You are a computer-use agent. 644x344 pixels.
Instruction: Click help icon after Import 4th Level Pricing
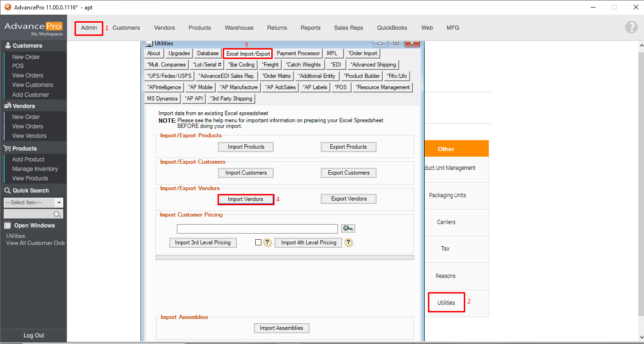(349, 243)
